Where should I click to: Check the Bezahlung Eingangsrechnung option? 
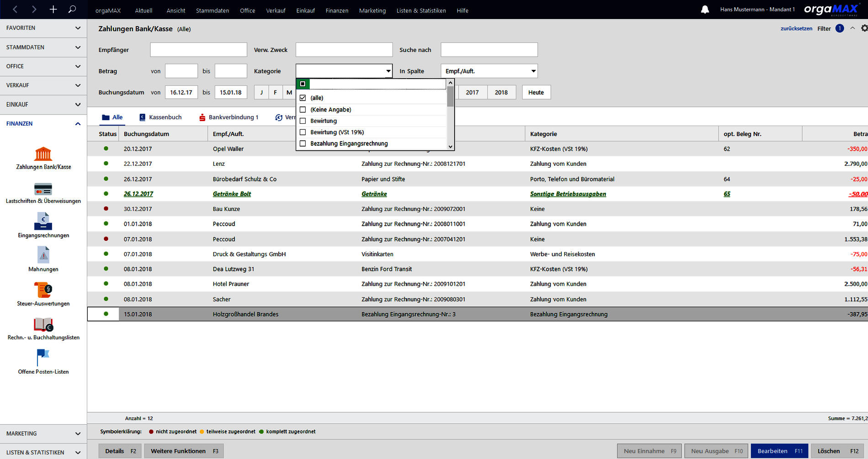302,143
